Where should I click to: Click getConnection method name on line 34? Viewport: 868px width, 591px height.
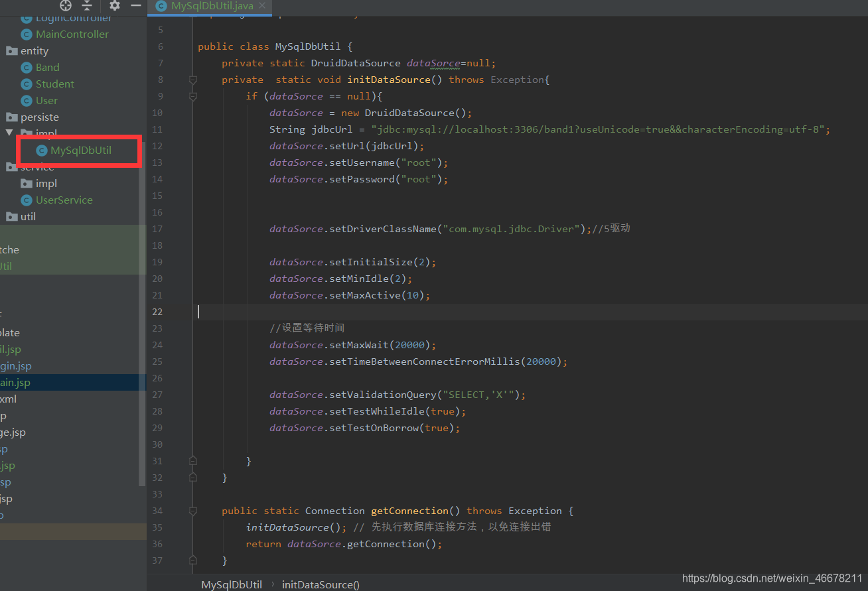pyautogui.click(x=409, y=511)
